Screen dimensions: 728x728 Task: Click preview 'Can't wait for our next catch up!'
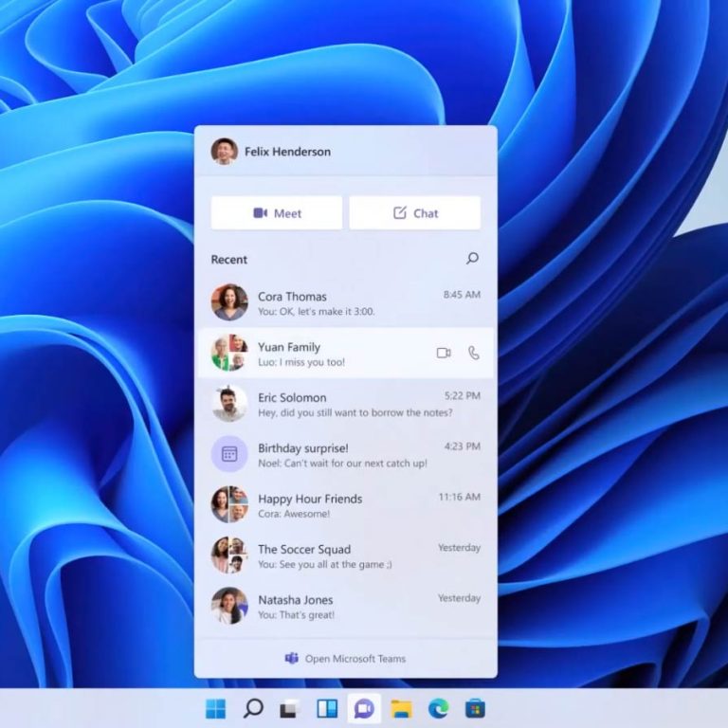click(355, 464)
